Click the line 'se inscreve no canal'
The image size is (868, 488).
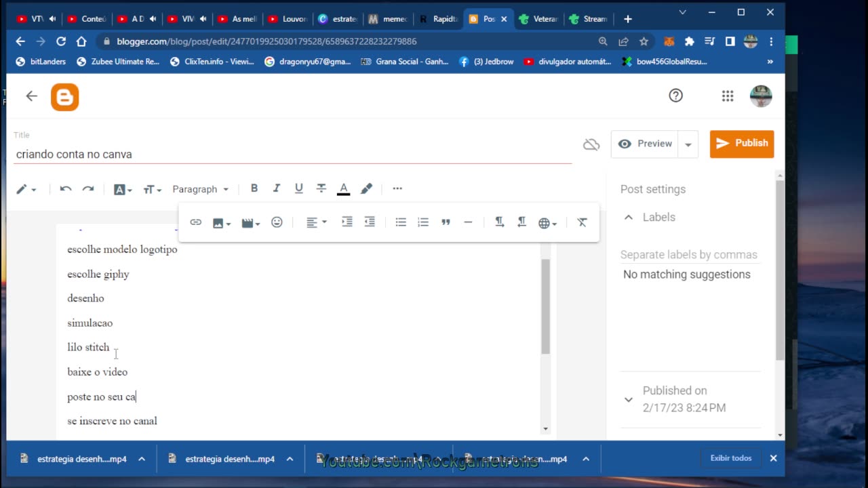(112, 421)
